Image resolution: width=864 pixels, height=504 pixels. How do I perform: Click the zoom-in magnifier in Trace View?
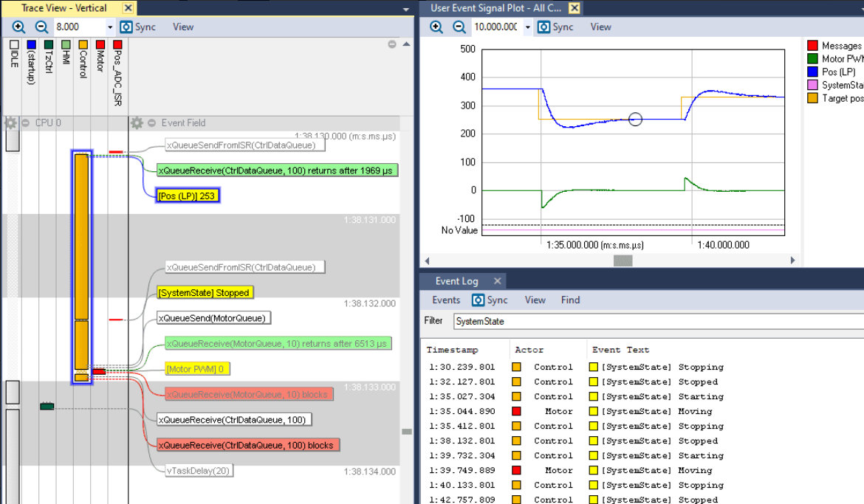click(x=18, y=27)
